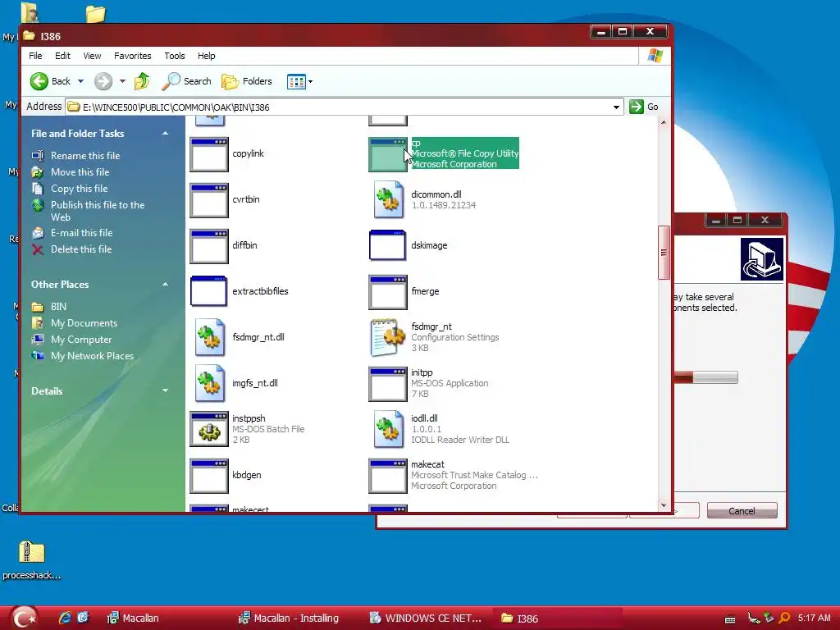This screenshot has height=630, width=840.
Task: Go to My Documents link
Action: pos(84,323)
